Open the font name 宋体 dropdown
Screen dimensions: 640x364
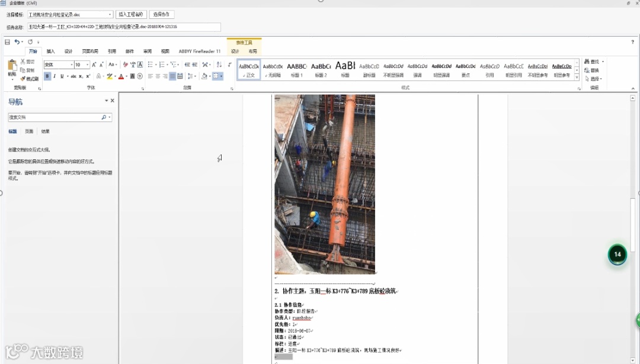72,65
